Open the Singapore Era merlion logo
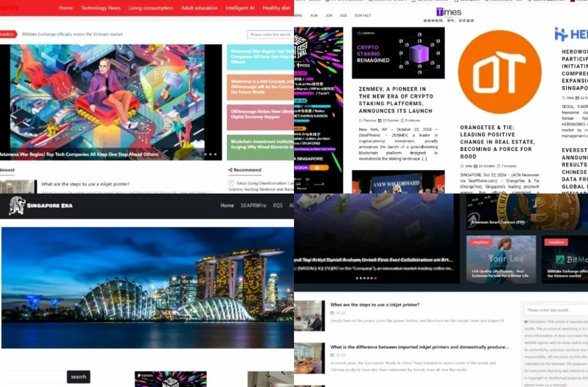588x387 pixels. 17,206
